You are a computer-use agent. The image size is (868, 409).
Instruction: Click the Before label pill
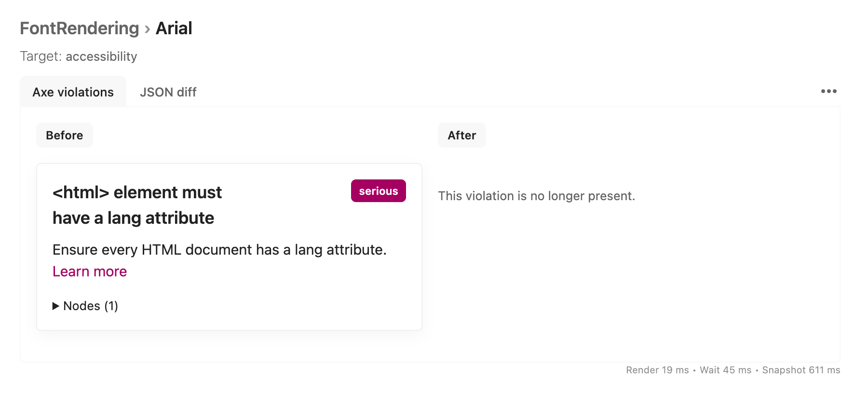(64, 135)
